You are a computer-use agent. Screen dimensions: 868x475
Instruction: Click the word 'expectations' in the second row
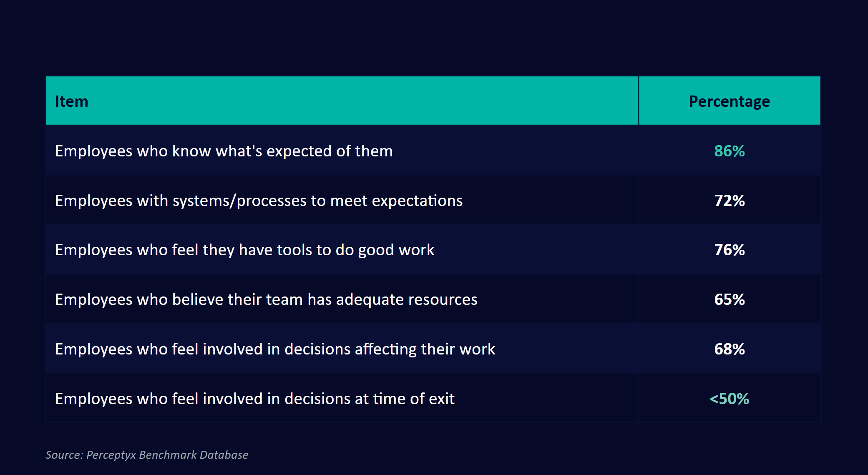pyautogui.click(x=417, y=201)
